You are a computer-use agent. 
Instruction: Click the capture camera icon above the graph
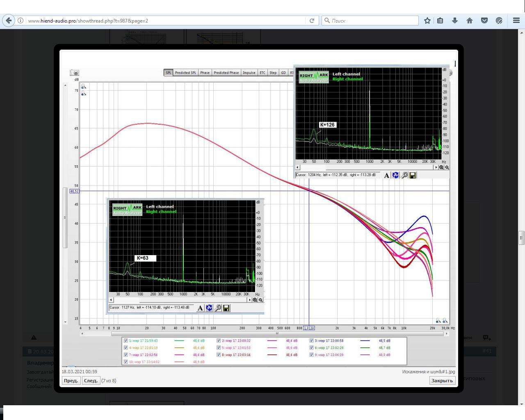[74, 73]
